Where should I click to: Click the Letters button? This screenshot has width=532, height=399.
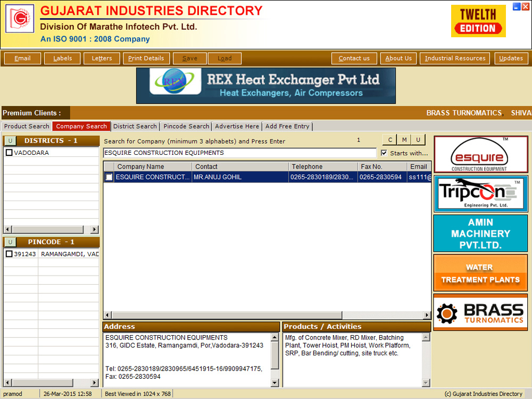click(102, 59)
